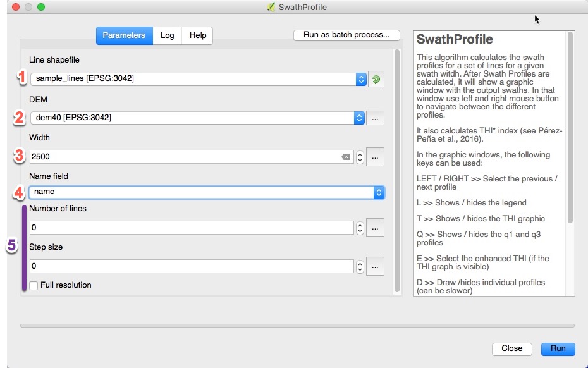Decrease Step size with the spinner down arrow
The image size is (588, 368).
[359, 269]
